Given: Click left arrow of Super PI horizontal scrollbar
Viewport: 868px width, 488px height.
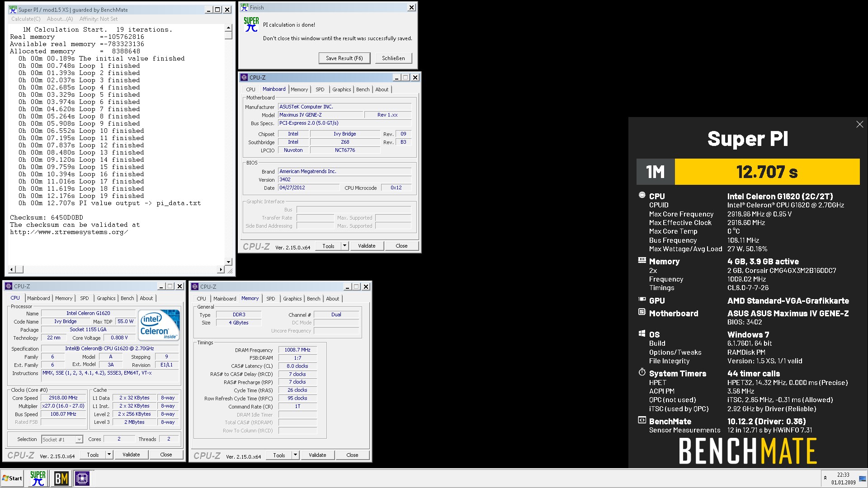Looking at the screenshot, I should tap(12, 270).
